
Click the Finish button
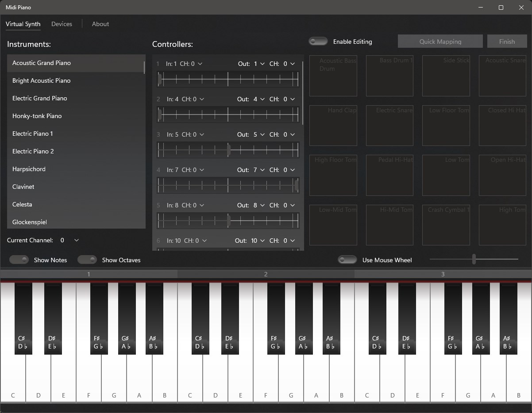pyautogui.click(x=507, y=41)
